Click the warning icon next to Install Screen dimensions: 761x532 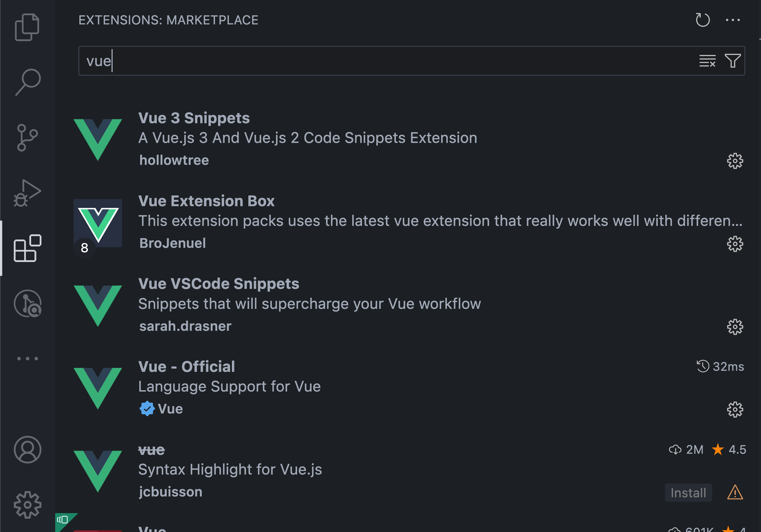pyautogui.click(x=735, y=493)
